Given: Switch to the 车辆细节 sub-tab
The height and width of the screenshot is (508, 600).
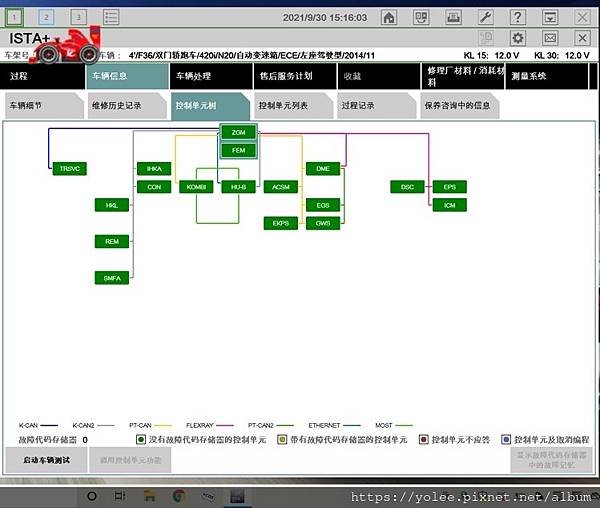Looking at the screenshot, I should (44, 106).
